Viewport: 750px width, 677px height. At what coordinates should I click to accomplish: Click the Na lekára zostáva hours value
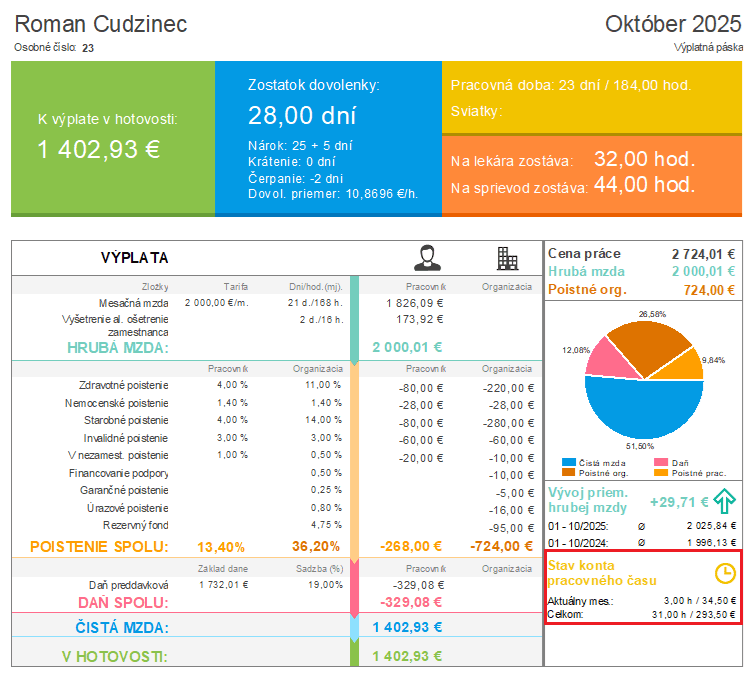643,159
